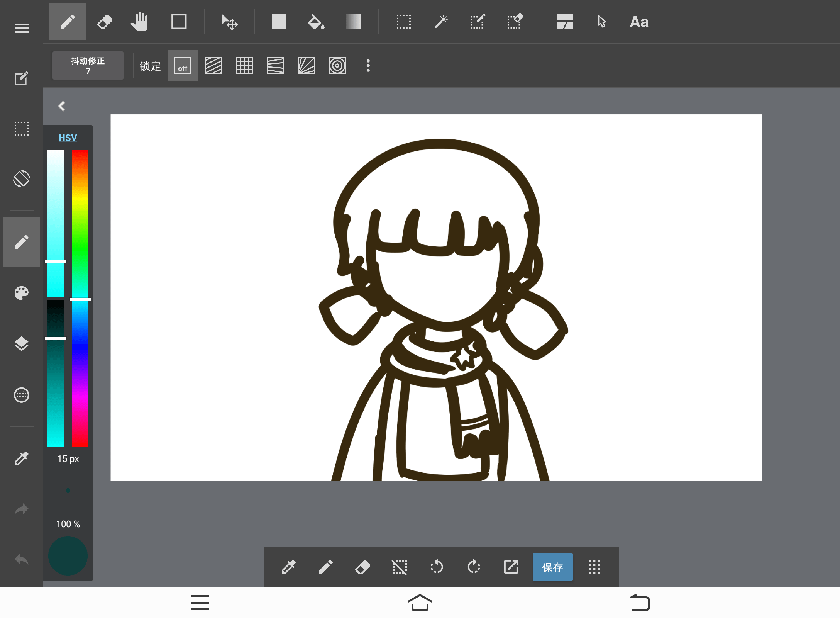Select the selection eraser tool

(x=515, y=22)
